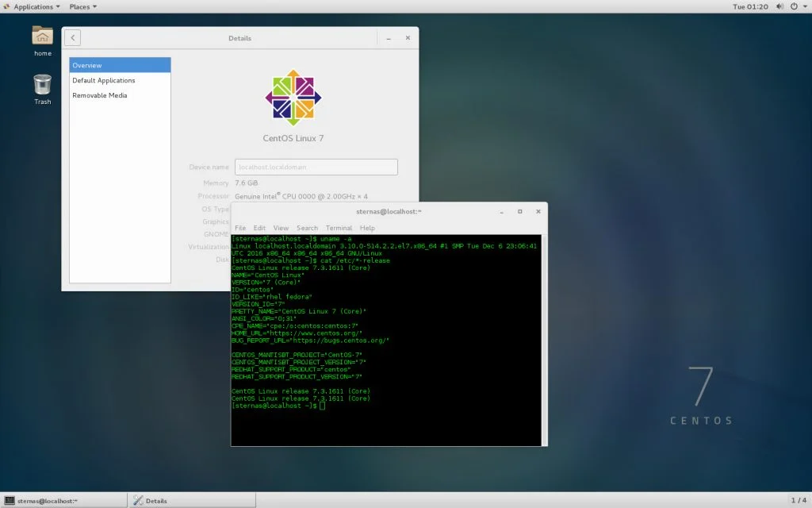This screenshot has height=508, width=812.
Task: Click the power icon in top bar
Action: click(794, 6)
